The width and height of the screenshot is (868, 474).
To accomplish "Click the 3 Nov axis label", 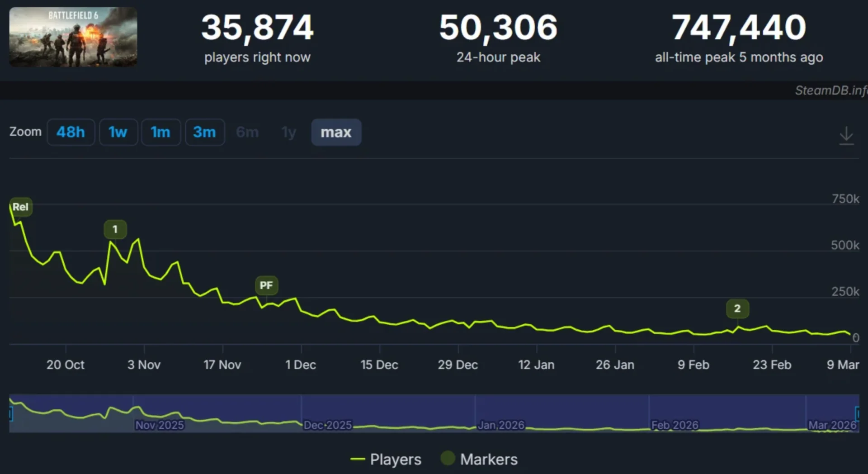I will (144, 365).
